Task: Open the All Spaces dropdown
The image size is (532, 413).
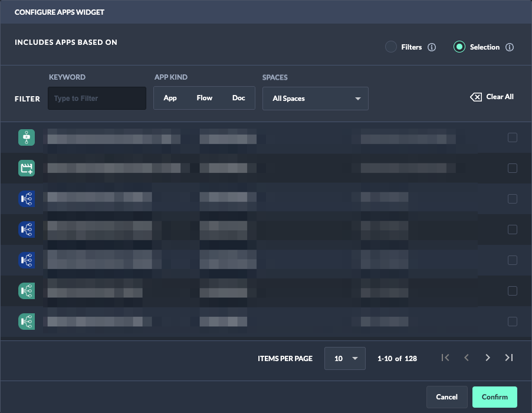Action: tap(316, 99)
